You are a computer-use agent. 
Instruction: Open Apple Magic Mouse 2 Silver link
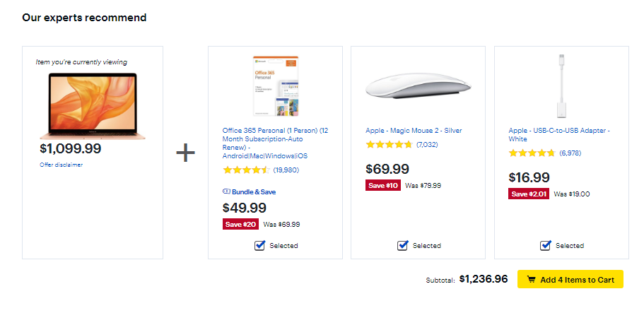coord(414,131)
